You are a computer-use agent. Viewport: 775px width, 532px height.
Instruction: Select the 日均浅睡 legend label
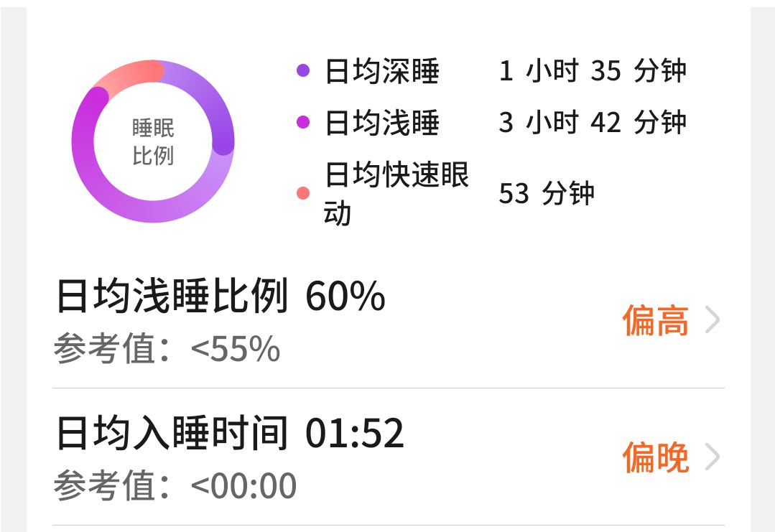click(382, 123)
